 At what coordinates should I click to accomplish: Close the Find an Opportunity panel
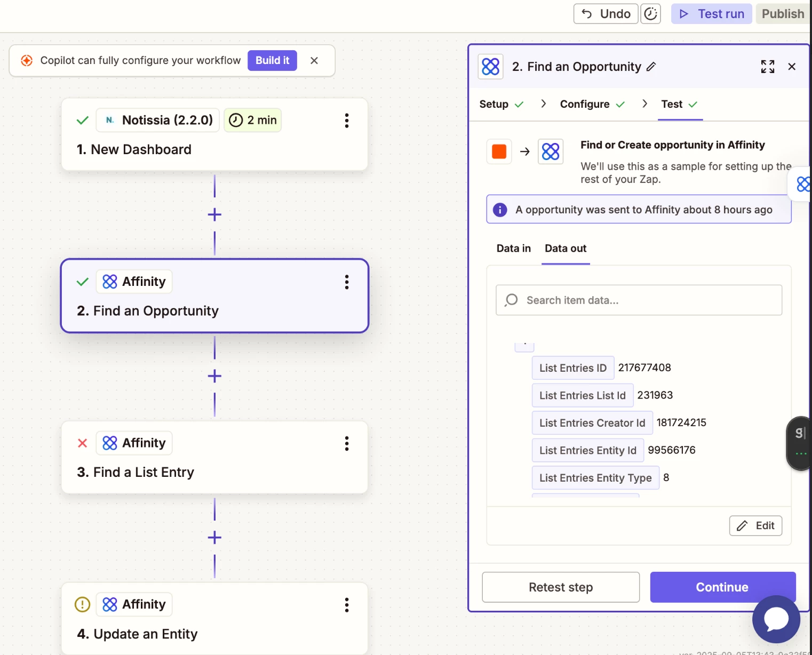(x=792, y=67)
